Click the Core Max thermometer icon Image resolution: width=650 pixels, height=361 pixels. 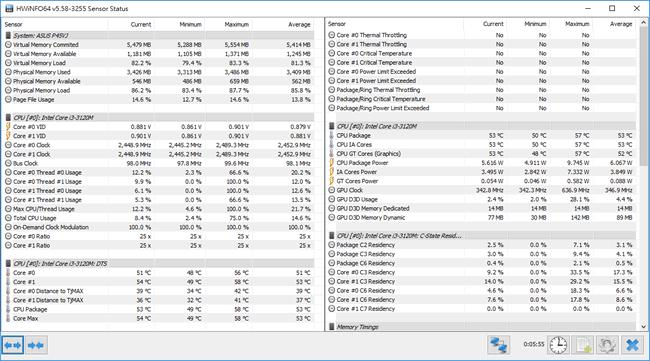(8, 318)
